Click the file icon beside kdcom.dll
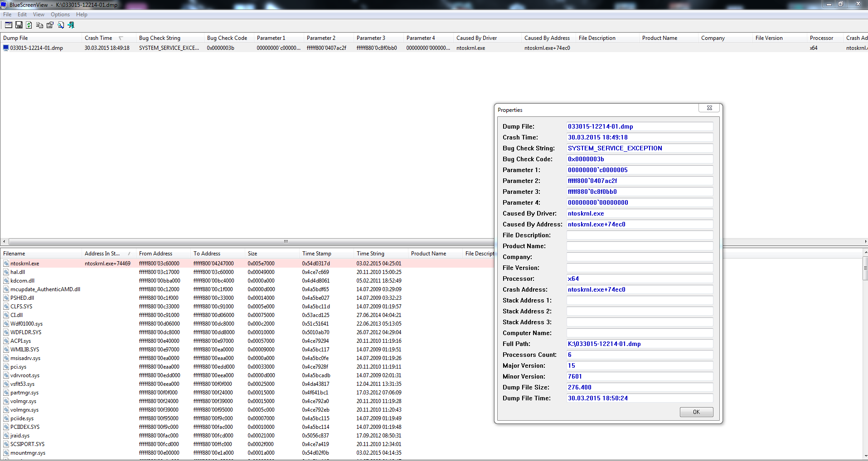Image resolution: width=868 pixels, height=461 pixels. point(6,281)
